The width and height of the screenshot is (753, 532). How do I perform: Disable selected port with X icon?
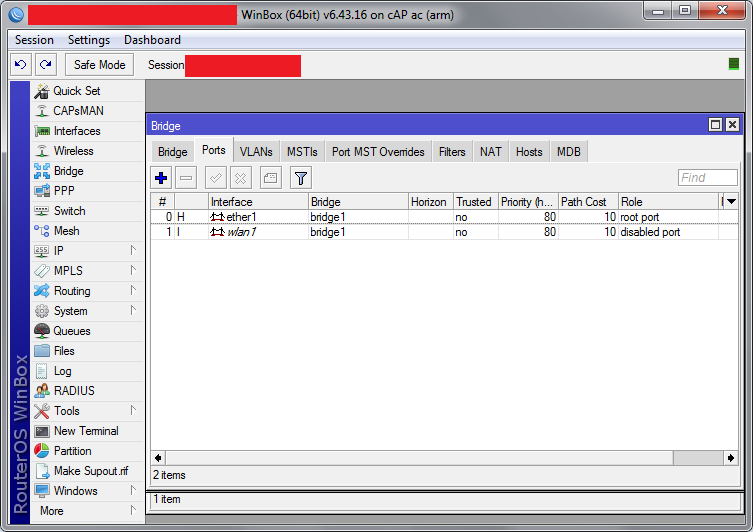click(x=241, y=178)
